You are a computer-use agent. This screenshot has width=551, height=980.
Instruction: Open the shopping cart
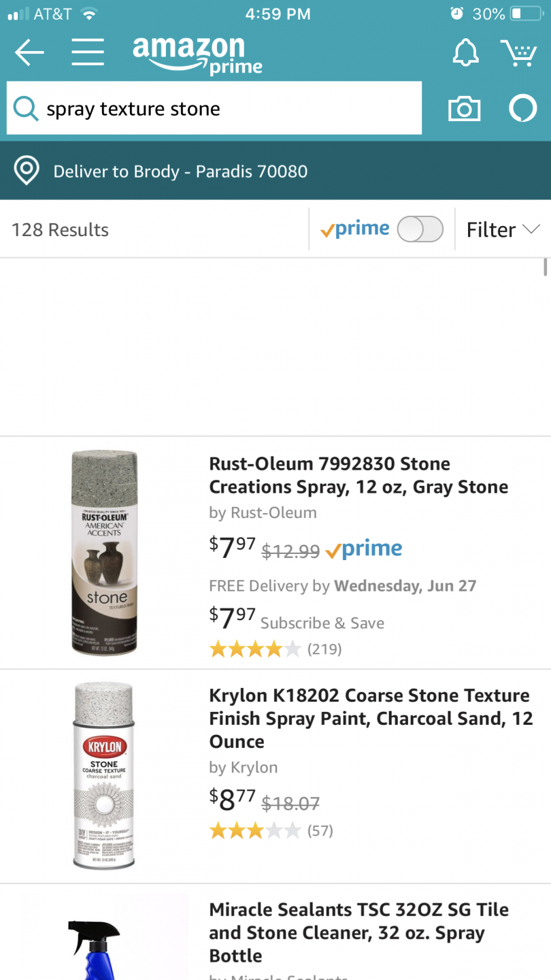click(519, 52)
